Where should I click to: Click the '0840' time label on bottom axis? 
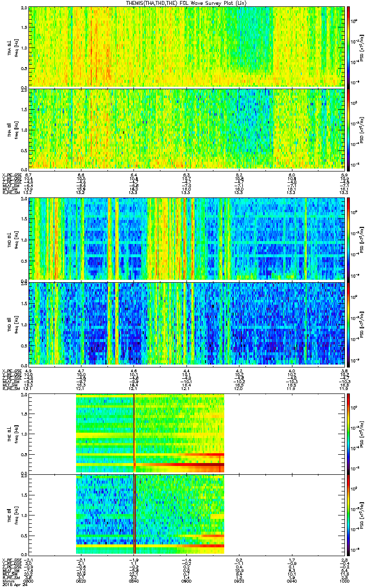tap(133, 581)
